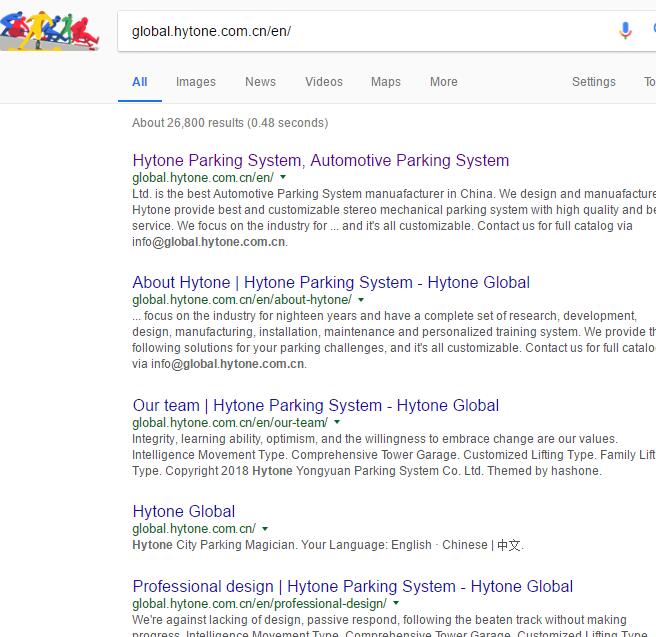Expand arrow next to professional-design URL

click(396, 603)
